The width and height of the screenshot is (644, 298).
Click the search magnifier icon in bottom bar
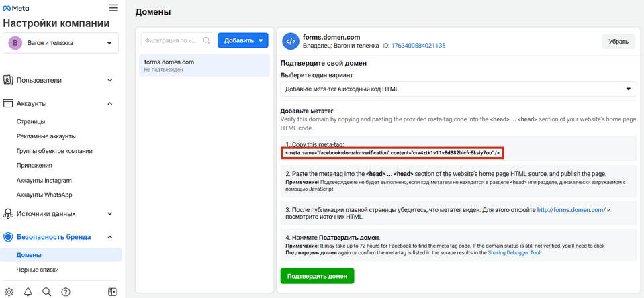pyautogui.click(x=46, y=292)
